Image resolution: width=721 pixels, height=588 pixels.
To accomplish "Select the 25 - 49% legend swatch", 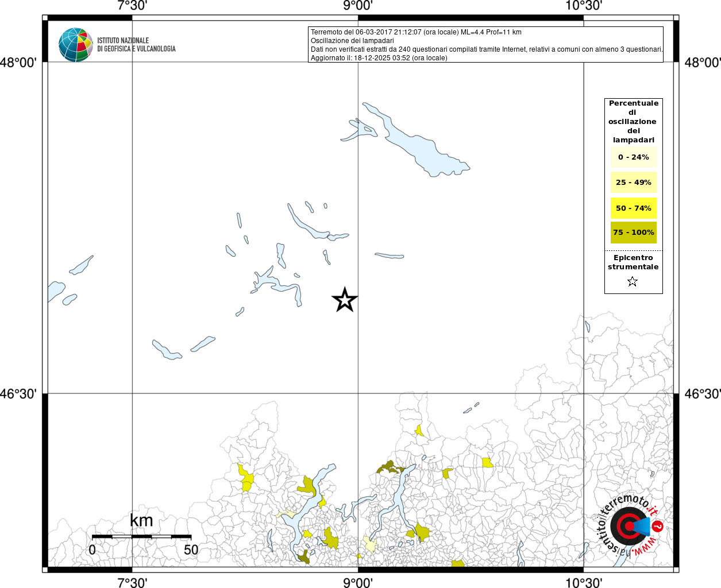I will point(634,183).
